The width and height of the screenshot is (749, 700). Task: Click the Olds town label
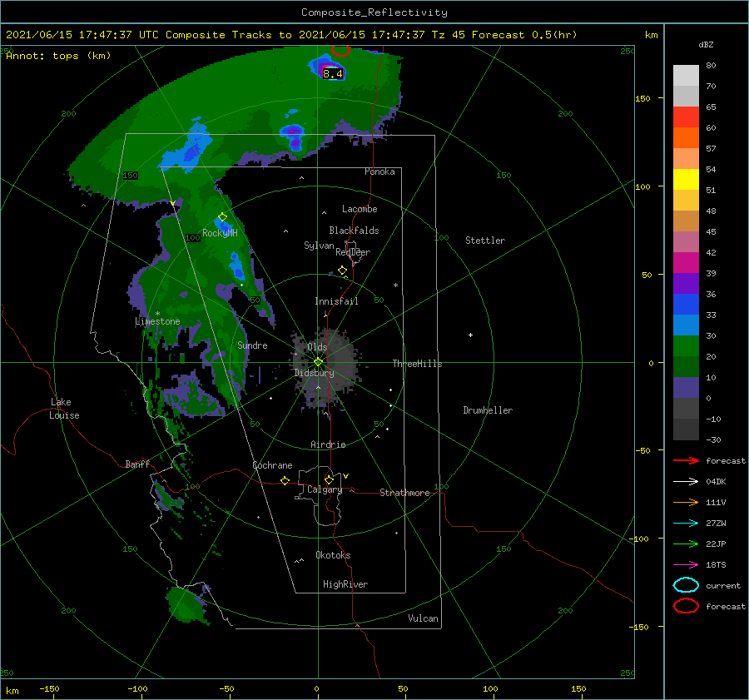pyautogui.click(x=317, y=347)
